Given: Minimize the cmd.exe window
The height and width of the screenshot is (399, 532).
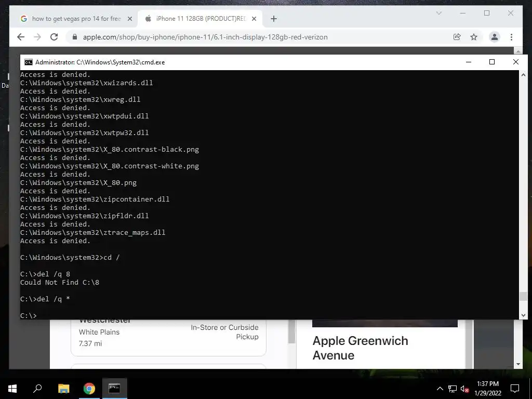Looking at the screenshot, I should coord(469,62).
